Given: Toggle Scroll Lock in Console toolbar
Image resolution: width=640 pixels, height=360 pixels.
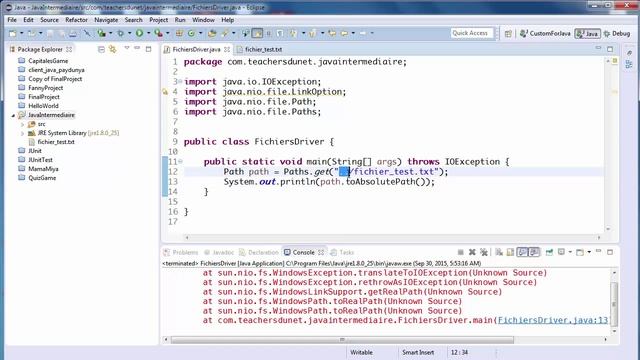Looking at the screenshot, I should [x=510, y=252].
